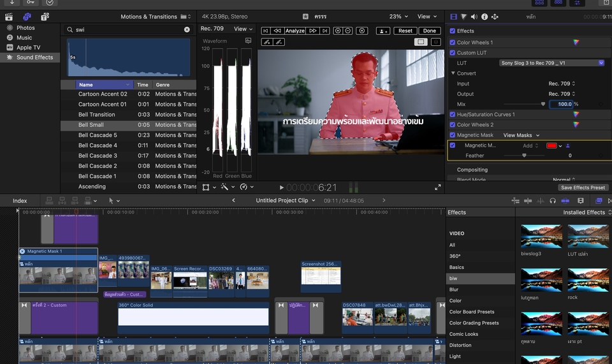Toggle the Effects master checkbox
Screen dimensions: 612x364
[453, 31]
